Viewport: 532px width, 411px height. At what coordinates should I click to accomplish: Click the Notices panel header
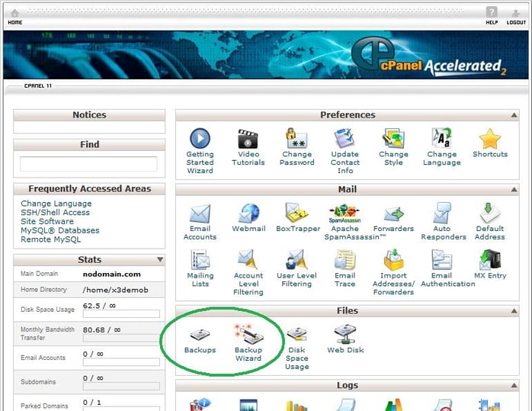click(89, 114)
